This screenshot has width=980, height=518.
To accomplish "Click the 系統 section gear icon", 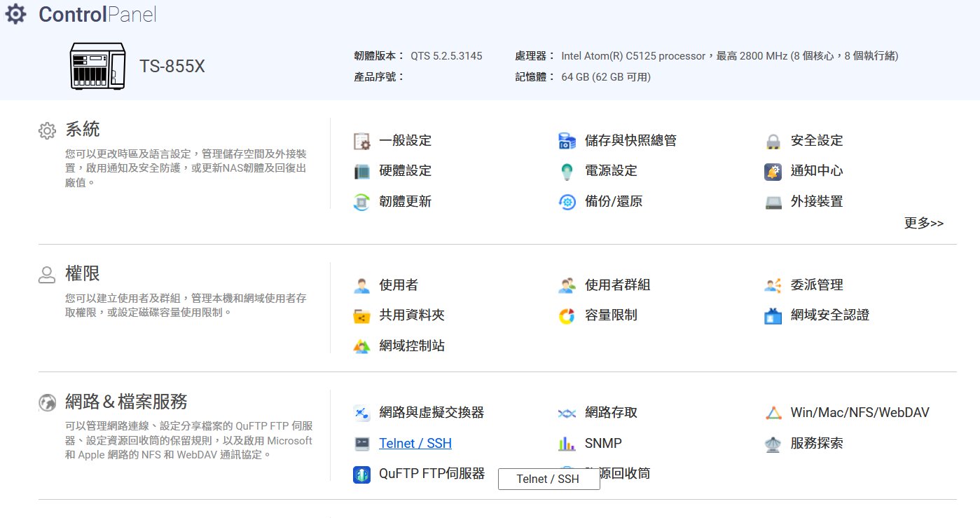I will pos(47,130).
